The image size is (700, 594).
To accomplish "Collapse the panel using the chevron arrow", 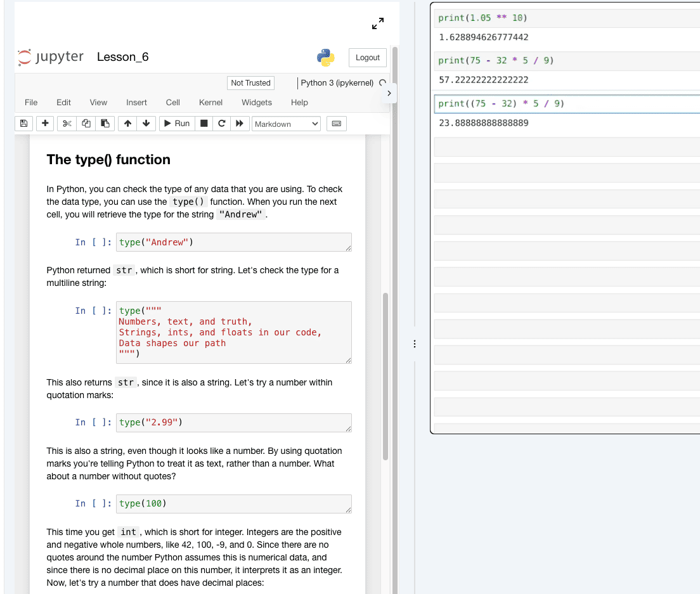I will [x=389, y=93].
